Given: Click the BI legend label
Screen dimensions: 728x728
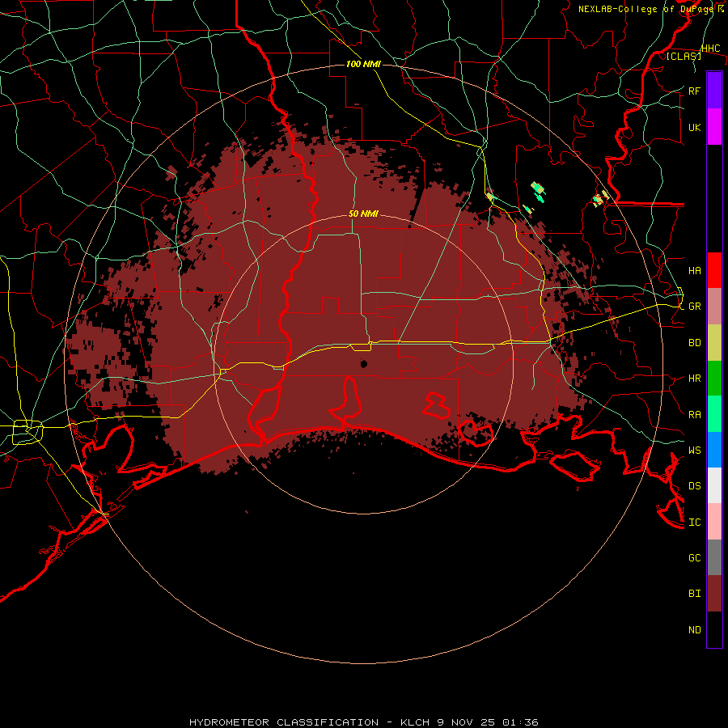Looking at the screenshot, I should tap(694, 594).
